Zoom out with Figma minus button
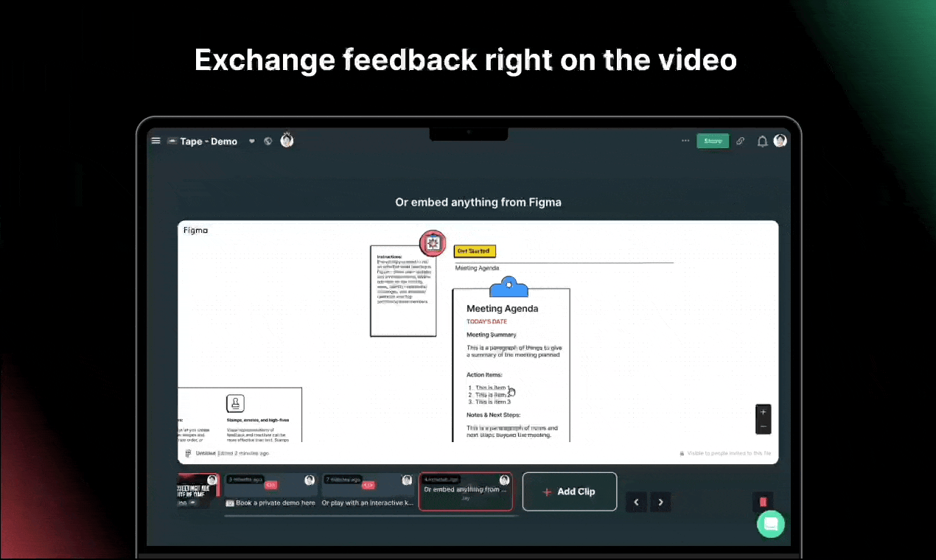The width and height of the screenshot is (936, 560). 763,426
